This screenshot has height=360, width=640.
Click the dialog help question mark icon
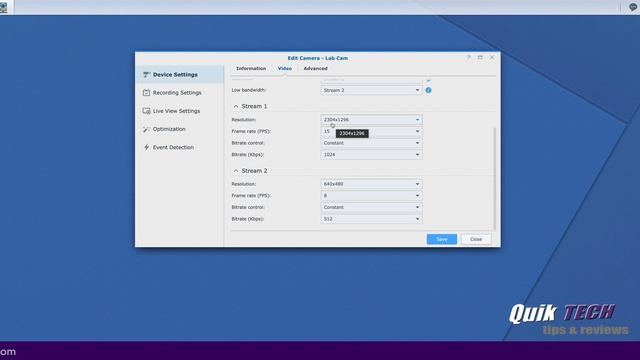(469, 58)
